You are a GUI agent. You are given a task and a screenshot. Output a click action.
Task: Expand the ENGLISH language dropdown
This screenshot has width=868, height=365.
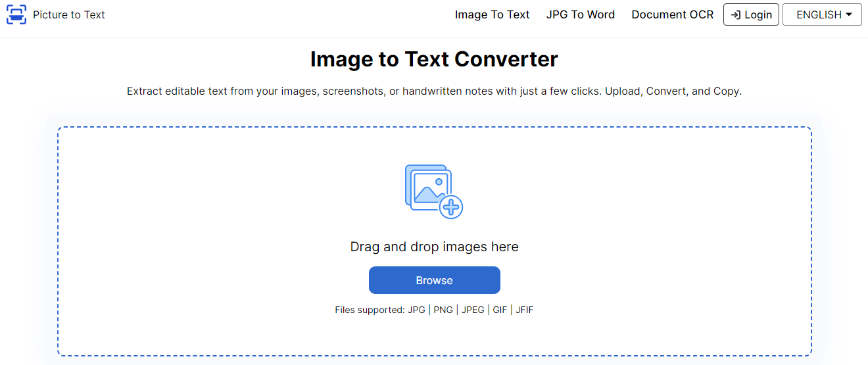(822, 14)
